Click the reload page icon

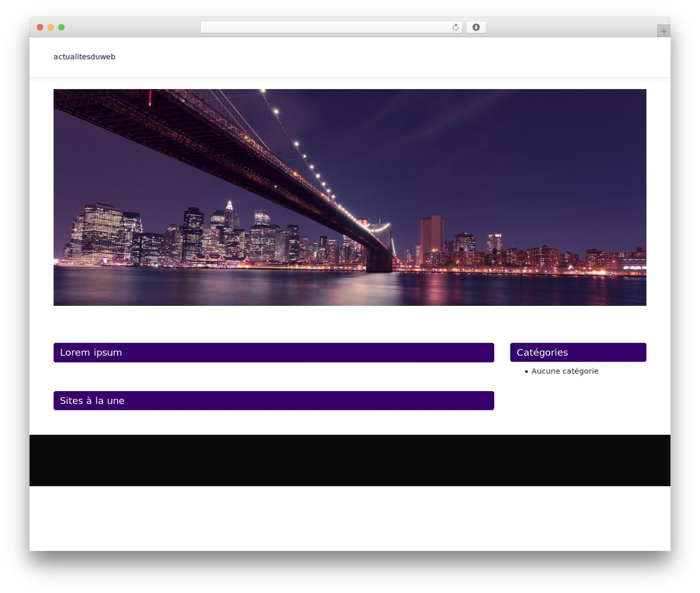pyautogui.click(x=455, y=27)
